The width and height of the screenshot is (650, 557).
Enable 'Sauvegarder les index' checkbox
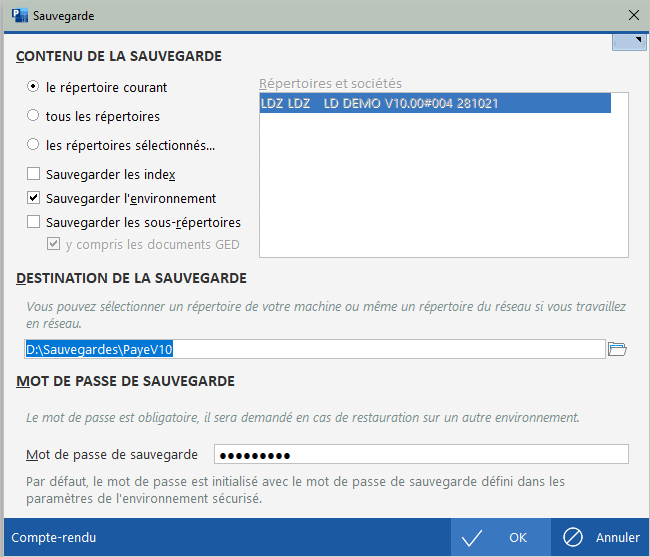[x=34, y=175]
